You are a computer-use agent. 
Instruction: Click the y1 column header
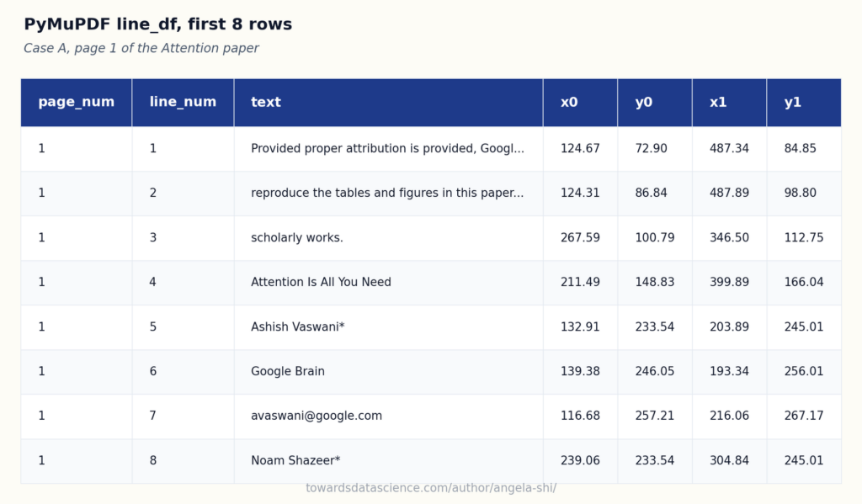tap(804, 102)
